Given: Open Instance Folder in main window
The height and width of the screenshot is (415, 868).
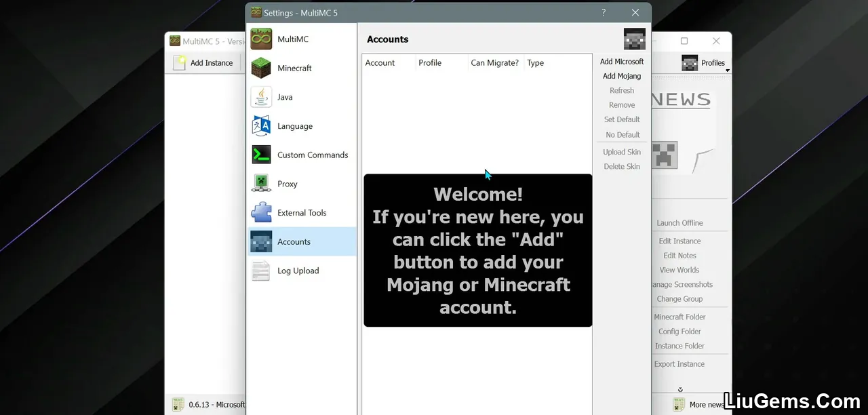Looking at the screenshot, I should click(x=679, y=346).
